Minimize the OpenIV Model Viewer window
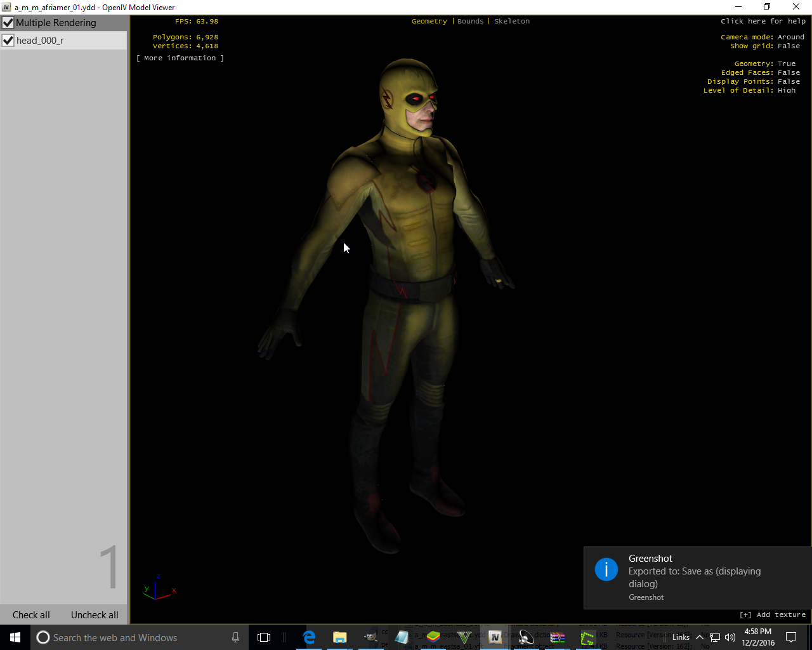This screenshot has width=812, height=650. click(739, 7)
